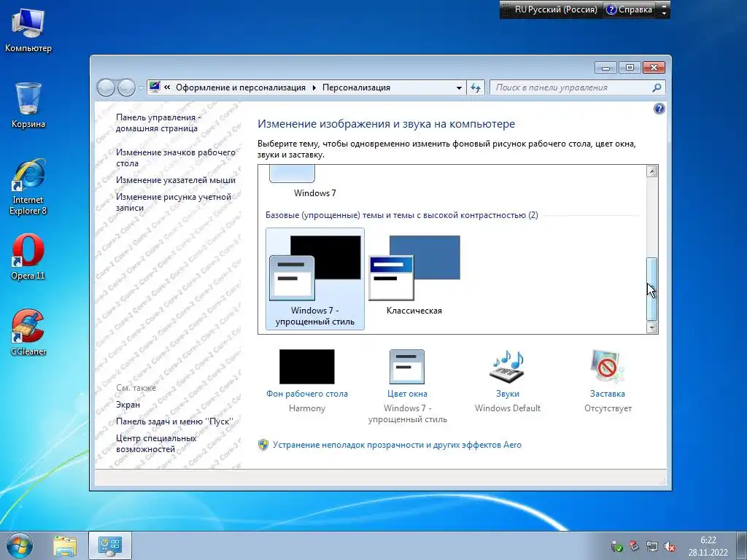This screenshot has width=747, height=560.
Task: Open the address bar history dropdown arrow
Action: pos(459,87)
